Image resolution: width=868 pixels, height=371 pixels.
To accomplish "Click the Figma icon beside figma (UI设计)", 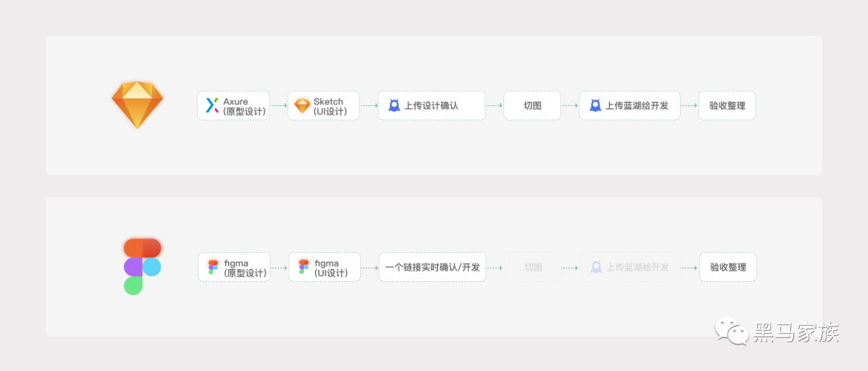I will (x=304, y=267).
